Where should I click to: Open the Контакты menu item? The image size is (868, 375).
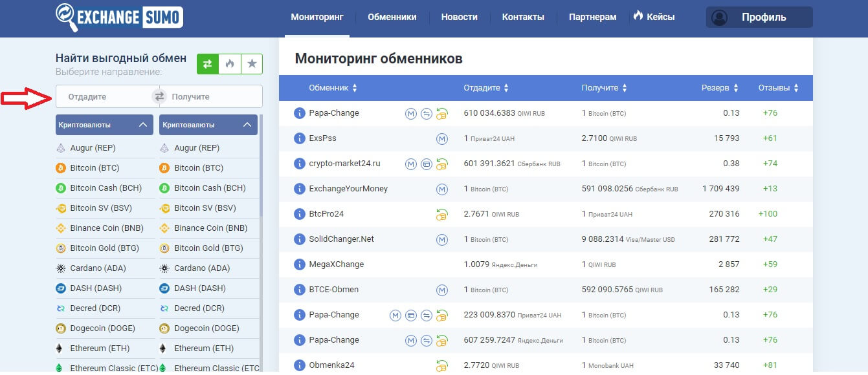tap(523, 17)
